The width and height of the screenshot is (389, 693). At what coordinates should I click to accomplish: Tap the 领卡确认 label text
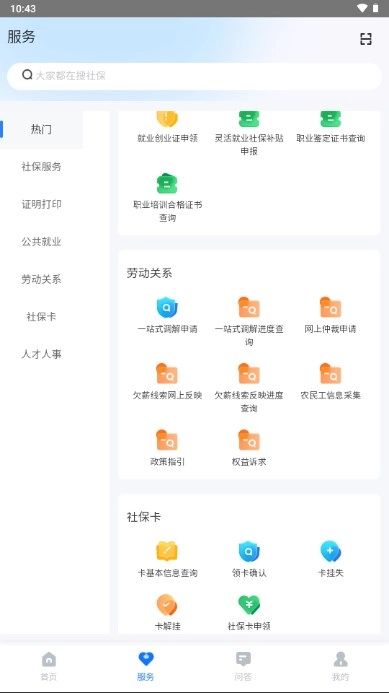(x=249, y=573)
